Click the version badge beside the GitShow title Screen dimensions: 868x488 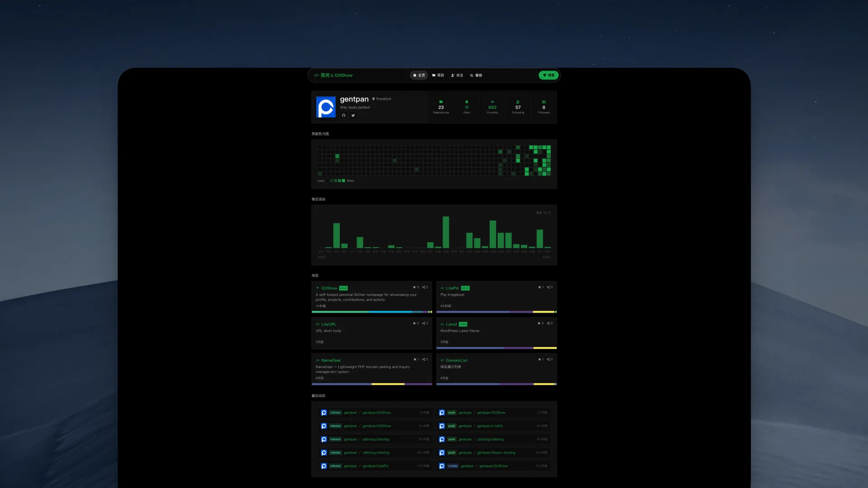coord(344,288)
